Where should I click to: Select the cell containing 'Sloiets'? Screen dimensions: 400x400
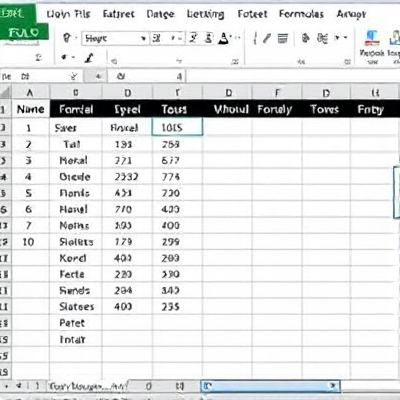tap(76, 242)
